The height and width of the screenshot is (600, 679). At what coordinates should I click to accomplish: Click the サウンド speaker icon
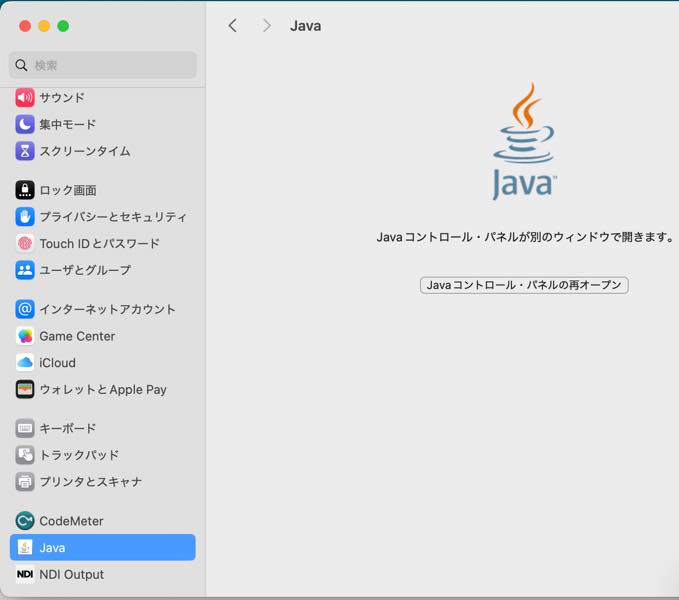[25, 97]
